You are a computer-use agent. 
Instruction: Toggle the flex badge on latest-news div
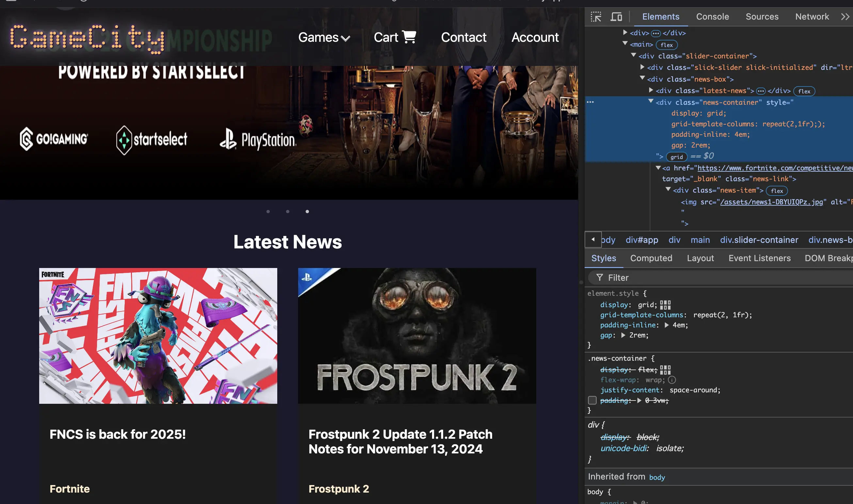[804, 91]
